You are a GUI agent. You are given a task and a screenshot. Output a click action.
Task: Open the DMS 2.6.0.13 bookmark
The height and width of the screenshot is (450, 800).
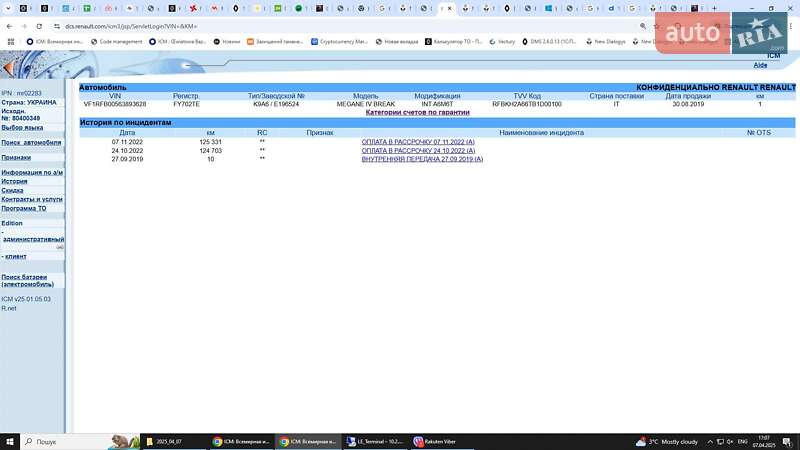[x=549, y=42]
